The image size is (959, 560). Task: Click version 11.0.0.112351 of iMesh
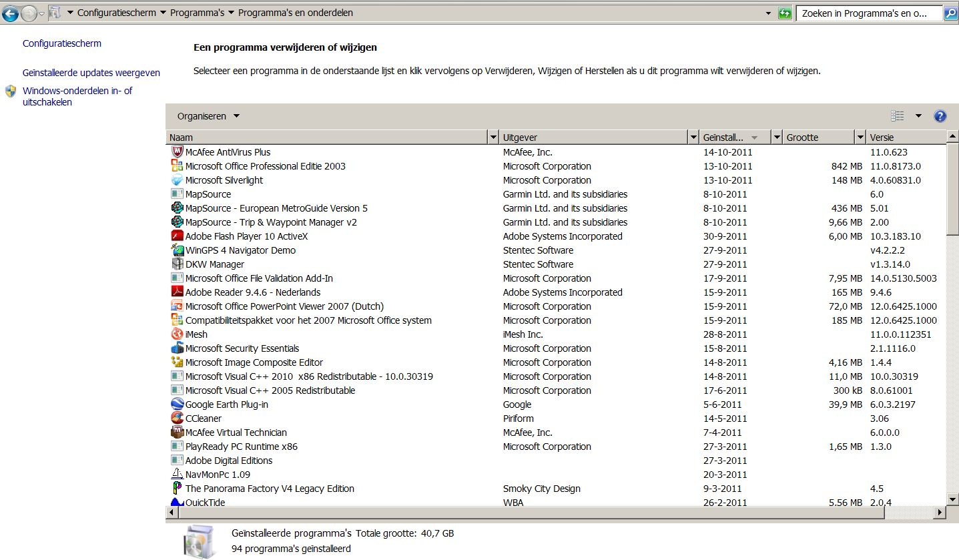[x=901, y=334]
